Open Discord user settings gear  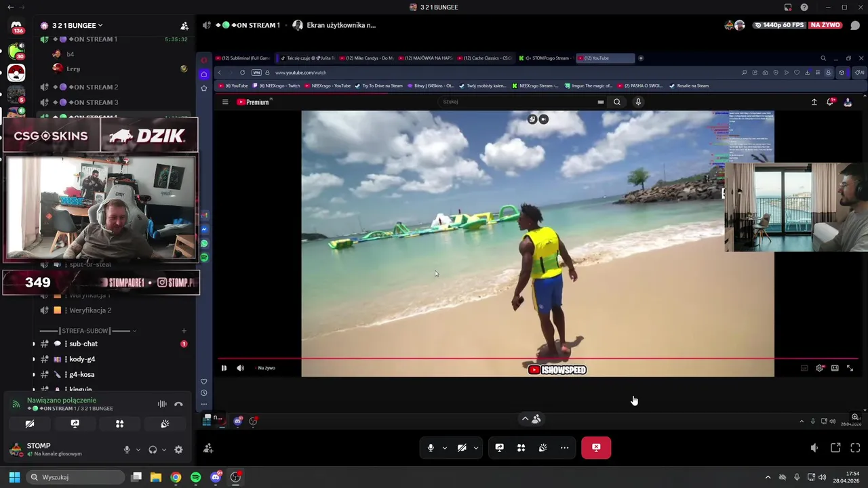[x=178, y=449]
